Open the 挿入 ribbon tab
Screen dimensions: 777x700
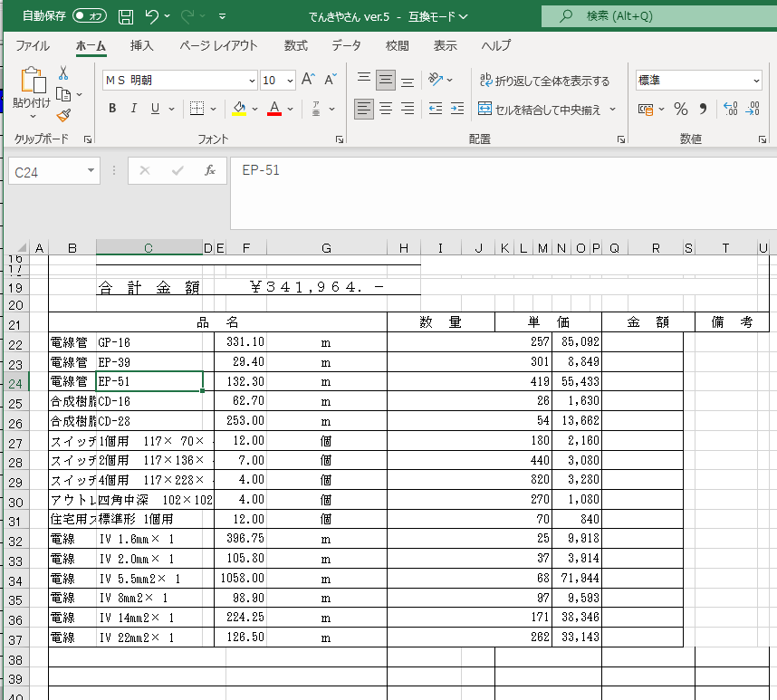click(x=142, y=45)
